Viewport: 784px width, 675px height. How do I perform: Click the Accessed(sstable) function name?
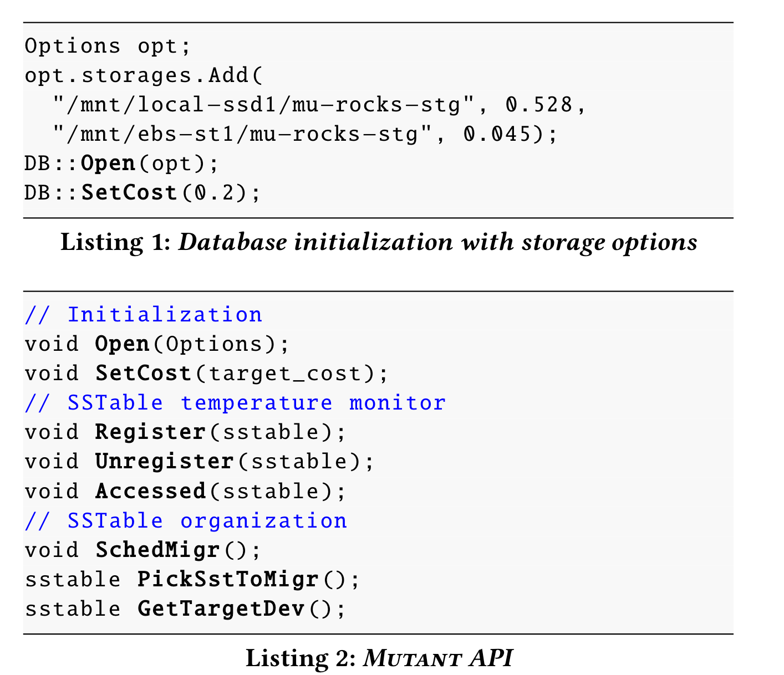click(x=150, y=492)
